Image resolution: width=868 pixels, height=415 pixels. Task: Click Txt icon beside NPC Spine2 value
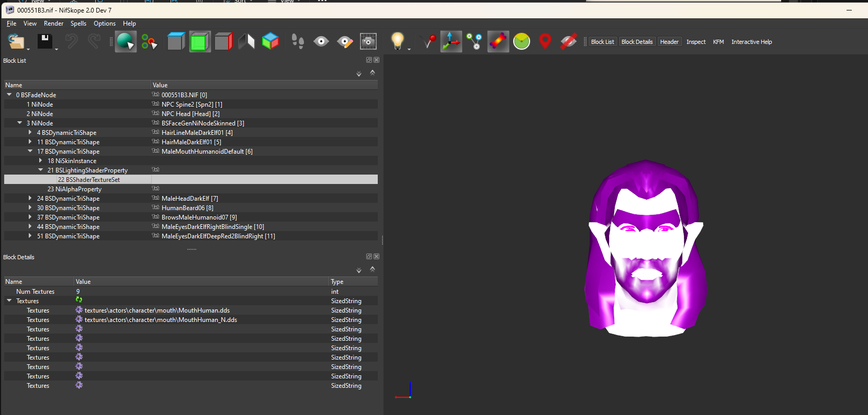click(x=155, y=104)
